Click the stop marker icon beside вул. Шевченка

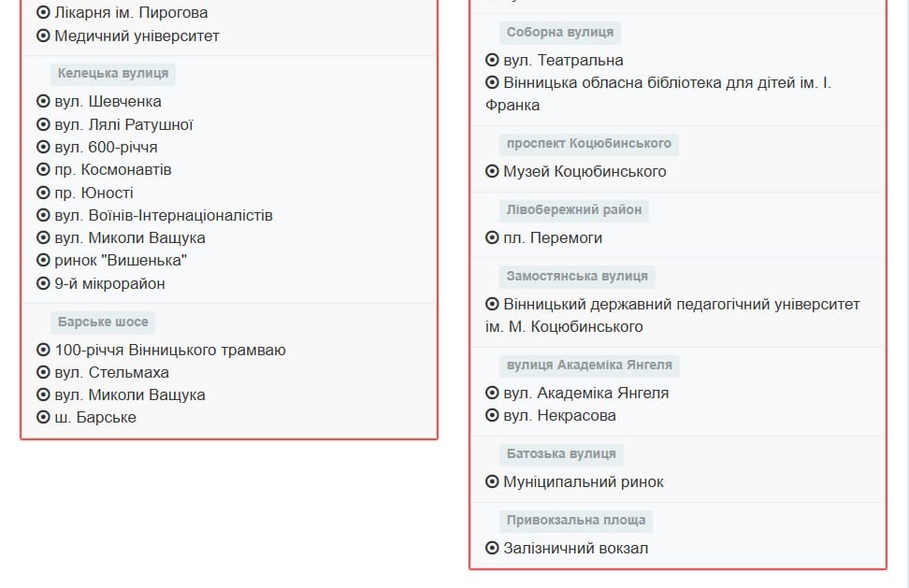[43, 102]
